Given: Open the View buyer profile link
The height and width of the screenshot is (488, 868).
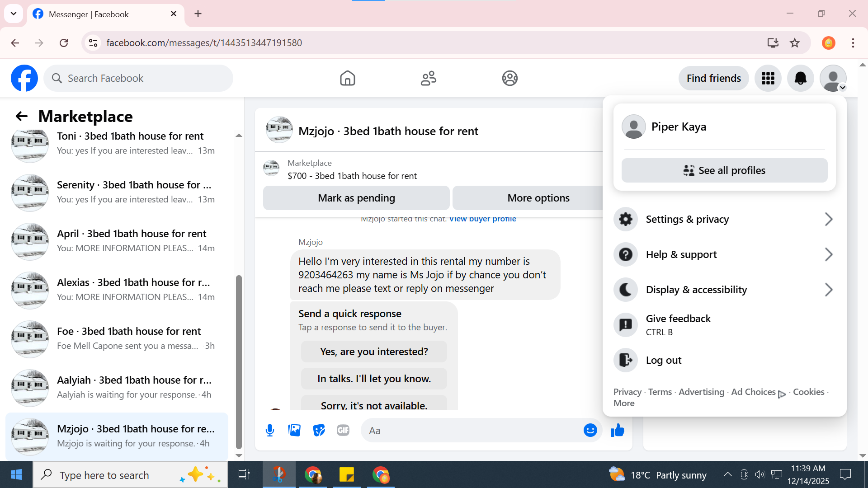Looking at the screenshot, I should click(x=482, y=219).
